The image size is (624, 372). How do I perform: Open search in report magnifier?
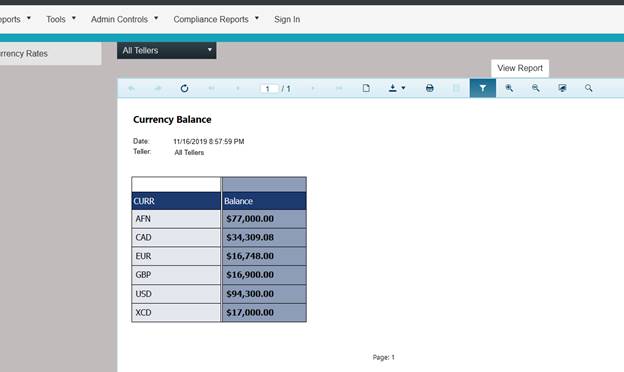589,88
